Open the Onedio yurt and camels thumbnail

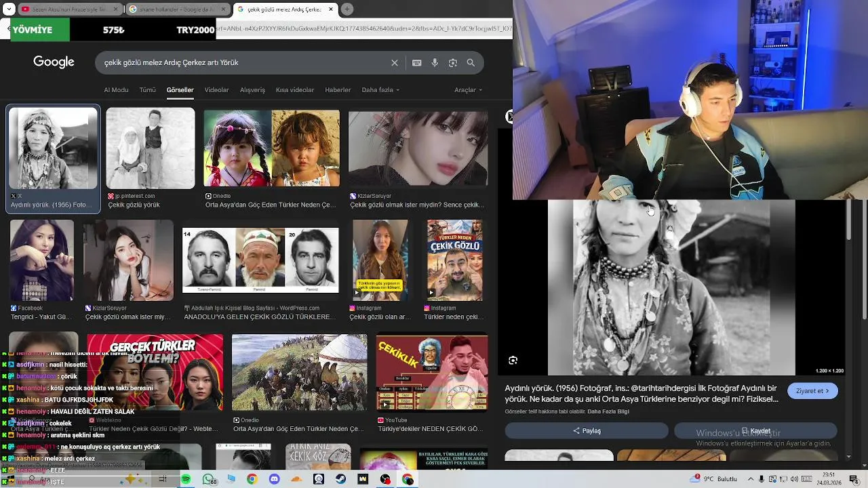pos(299,372)
